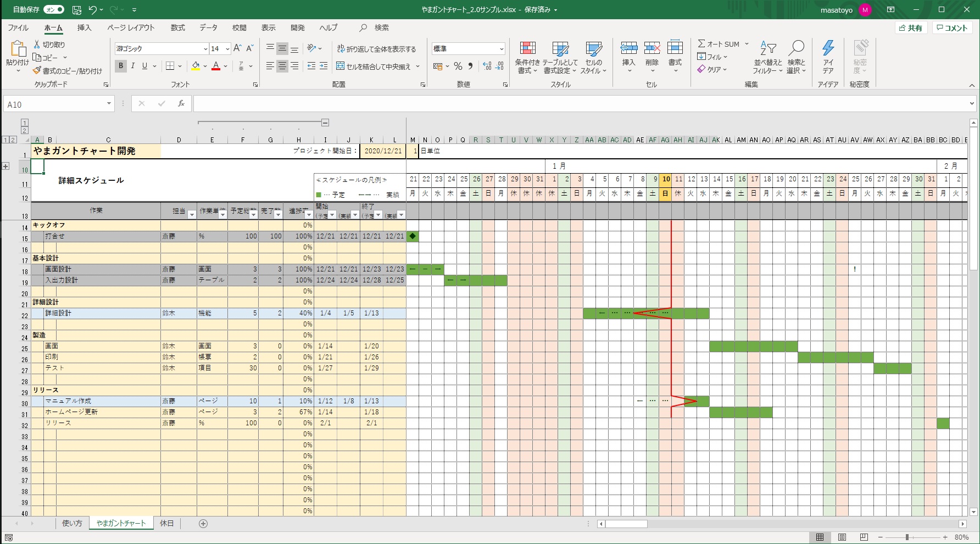The image size is (980, 544).
Task: Open the Clear dropdown
Action: pyautogui.click(x=712, y=69)
